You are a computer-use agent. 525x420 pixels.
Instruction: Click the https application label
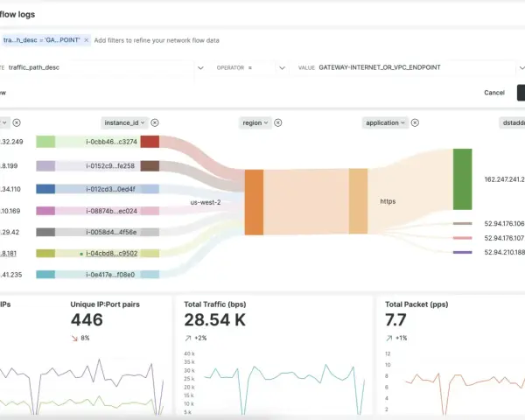[x=388, y=201]
